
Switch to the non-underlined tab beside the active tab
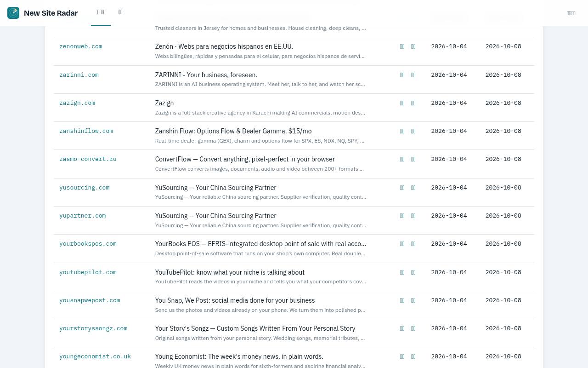tap(120, 12)
